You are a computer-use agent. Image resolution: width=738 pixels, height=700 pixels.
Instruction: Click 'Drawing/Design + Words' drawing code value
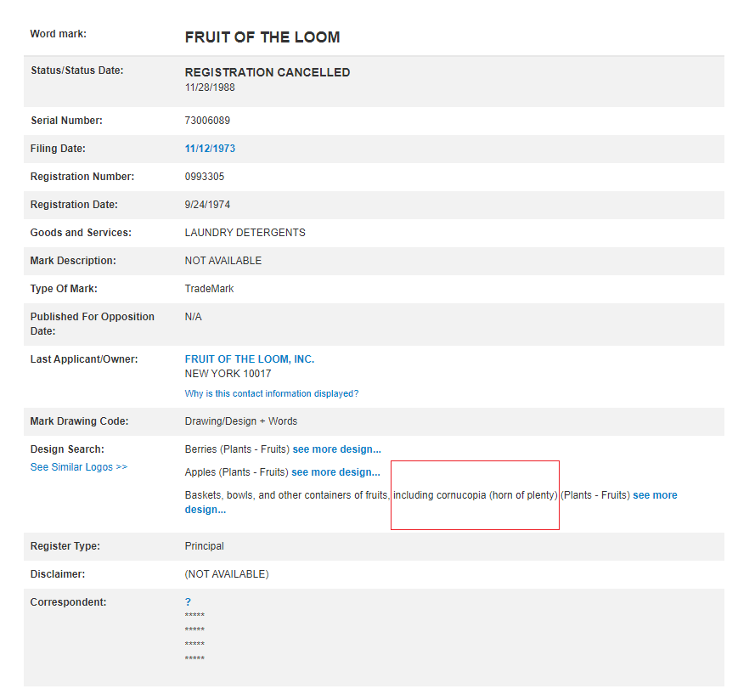tap(241, 421)
